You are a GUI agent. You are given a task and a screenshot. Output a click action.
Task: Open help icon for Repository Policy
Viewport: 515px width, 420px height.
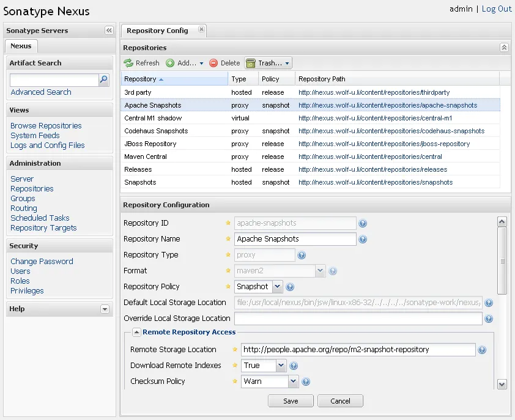(290, 287)
